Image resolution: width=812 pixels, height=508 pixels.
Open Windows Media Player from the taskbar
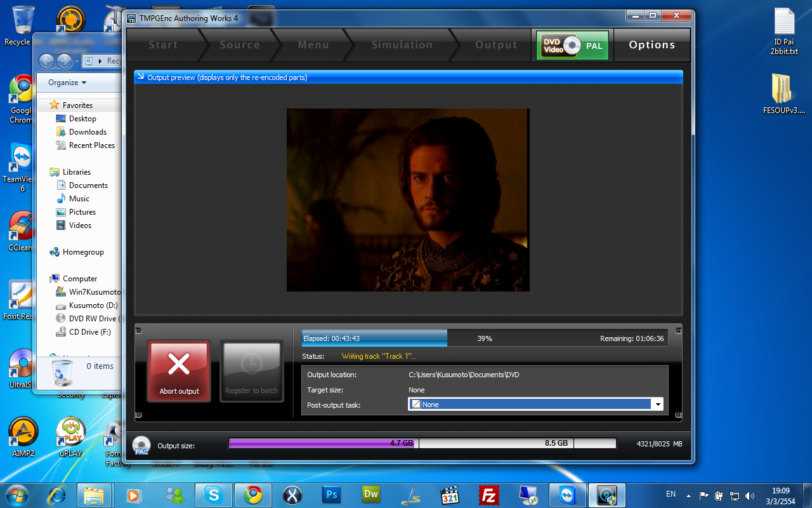(134, 495)
